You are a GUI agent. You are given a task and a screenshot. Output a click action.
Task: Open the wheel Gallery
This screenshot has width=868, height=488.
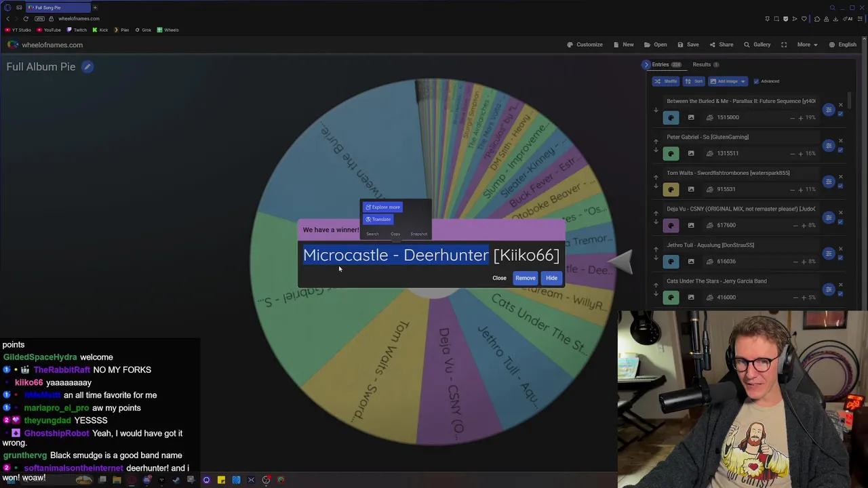pos(757,45)
